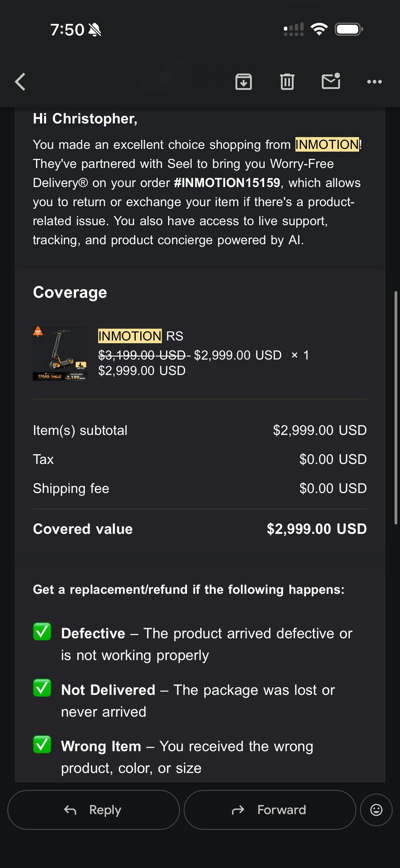
Task: Tap the Forward button
Action: (x=269, y=810)
